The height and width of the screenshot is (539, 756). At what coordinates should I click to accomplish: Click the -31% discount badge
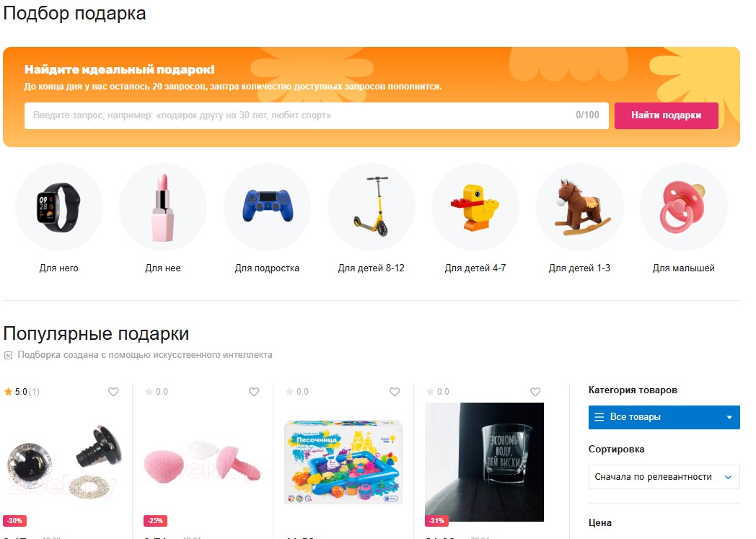point(437,521)
